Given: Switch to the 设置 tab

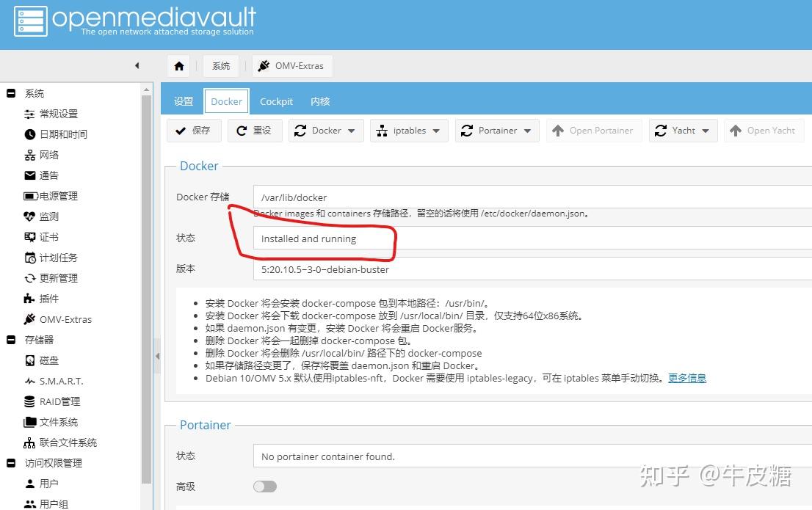Looking at the screenshot, I should click(x=184, y=101).
